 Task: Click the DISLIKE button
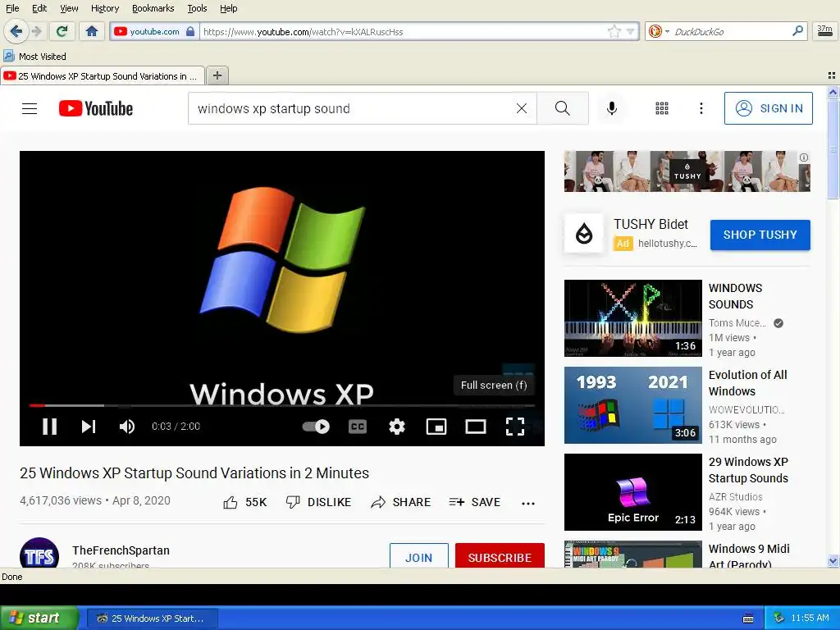click(x=319, y=502)
